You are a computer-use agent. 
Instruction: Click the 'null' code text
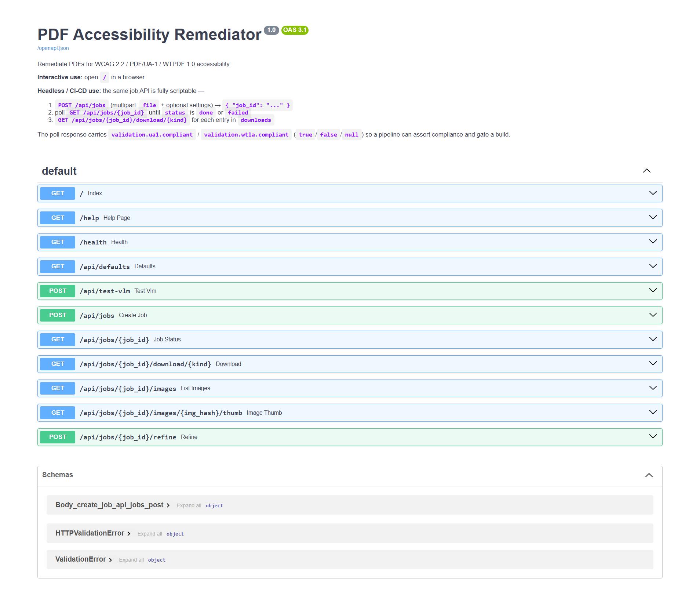(351, 135)
